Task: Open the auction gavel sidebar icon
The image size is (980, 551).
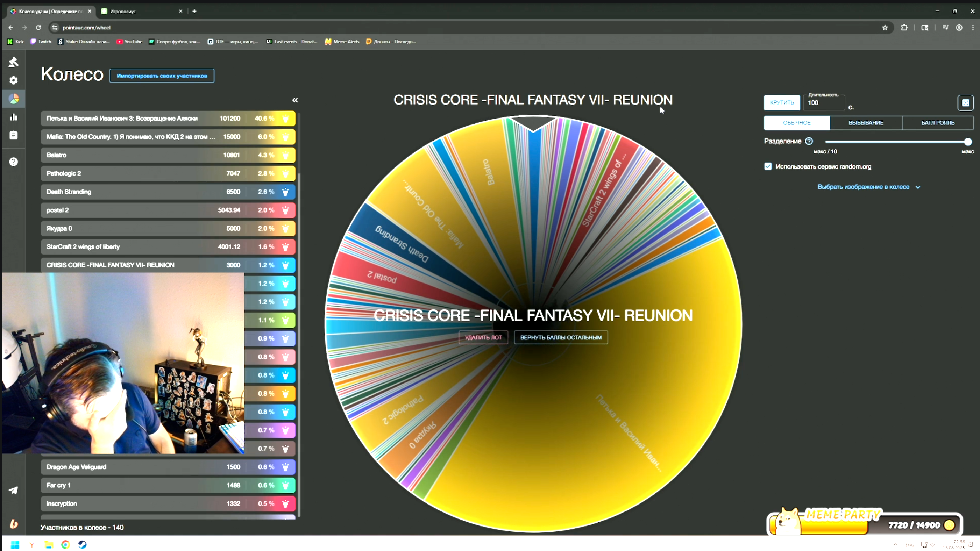Action: pyautogui.click(x=14, y=62)
